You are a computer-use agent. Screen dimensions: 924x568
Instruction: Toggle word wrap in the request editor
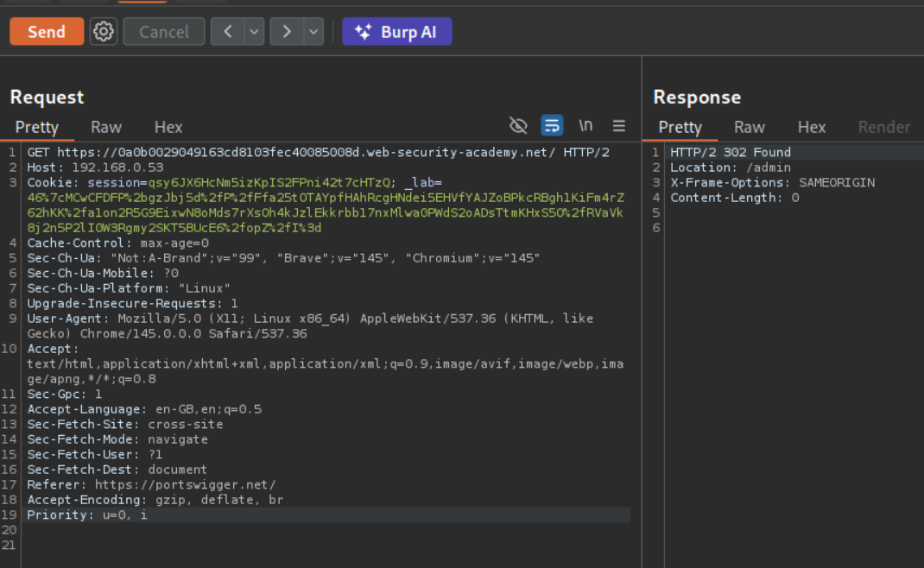click(x=552, y=126)
